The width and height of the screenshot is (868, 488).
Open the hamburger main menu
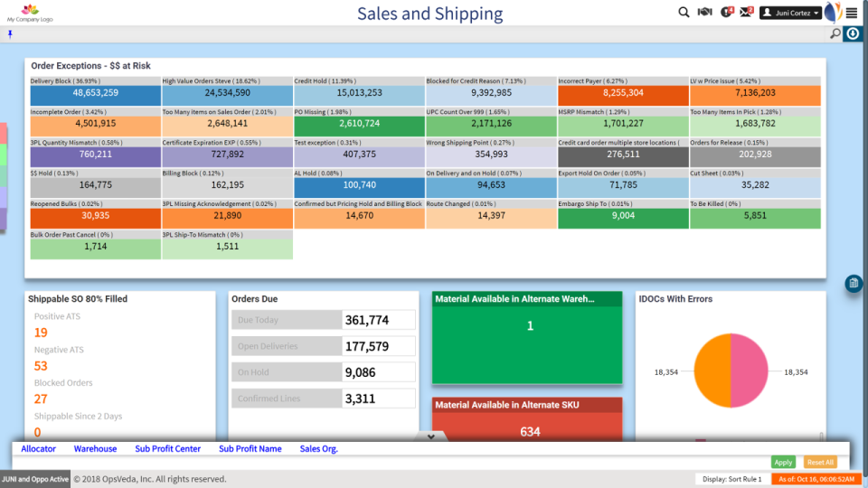[x=852, y=13]
